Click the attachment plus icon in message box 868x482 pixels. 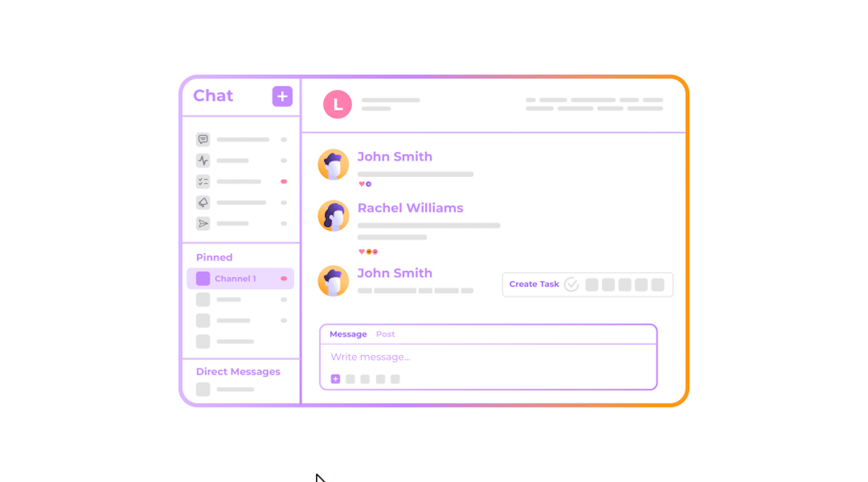(336, 379)
